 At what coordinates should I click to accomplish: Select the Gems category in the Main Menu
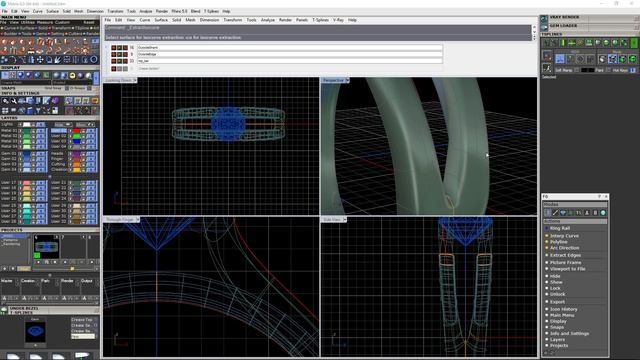tap(42, 33)
